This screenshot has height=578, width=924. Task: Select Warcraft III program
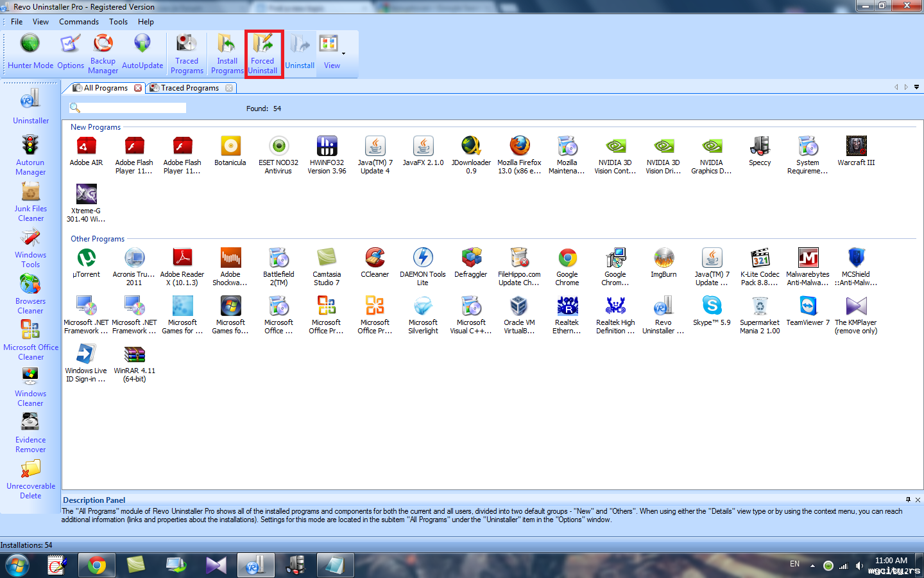point(856,152)
